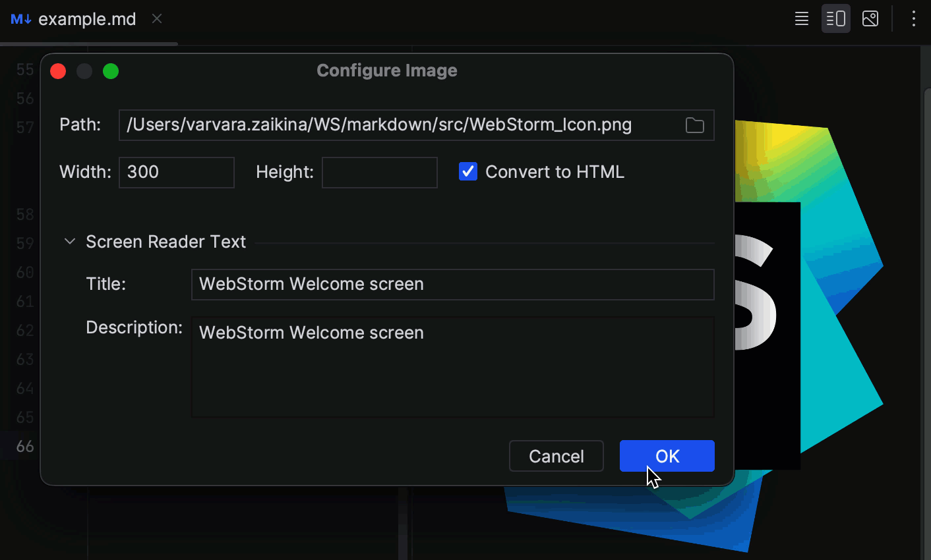Viewport: 931px width, 560px height.
Task: Open the more options kebab menu
Action: [x=914, y=18]
